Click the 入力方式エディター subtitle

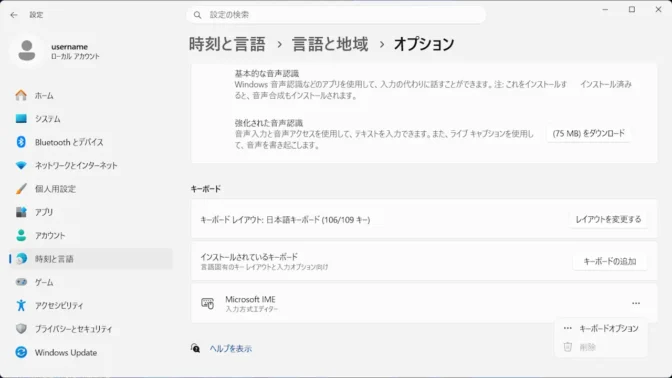tap(252, 309)
